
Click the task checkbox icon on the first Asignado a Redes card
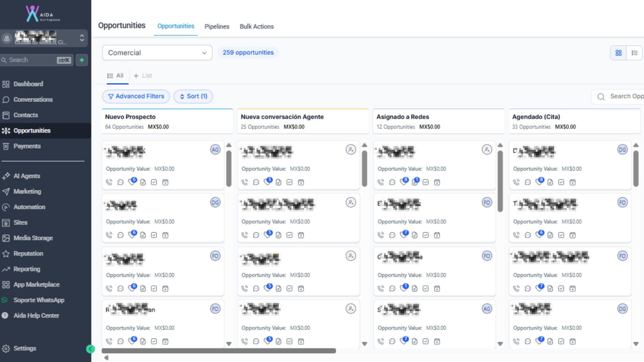(x=426, y=182)
